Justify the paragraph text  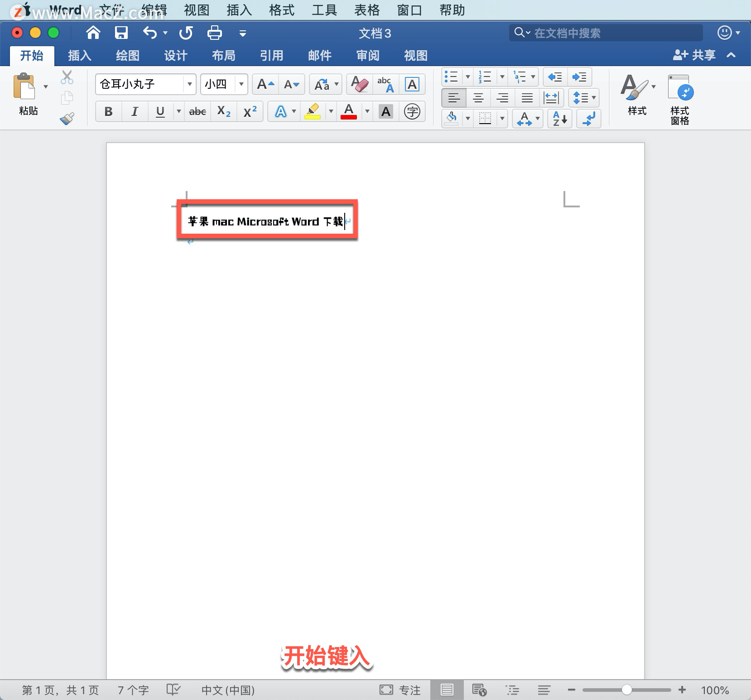(x=527, y=98)
